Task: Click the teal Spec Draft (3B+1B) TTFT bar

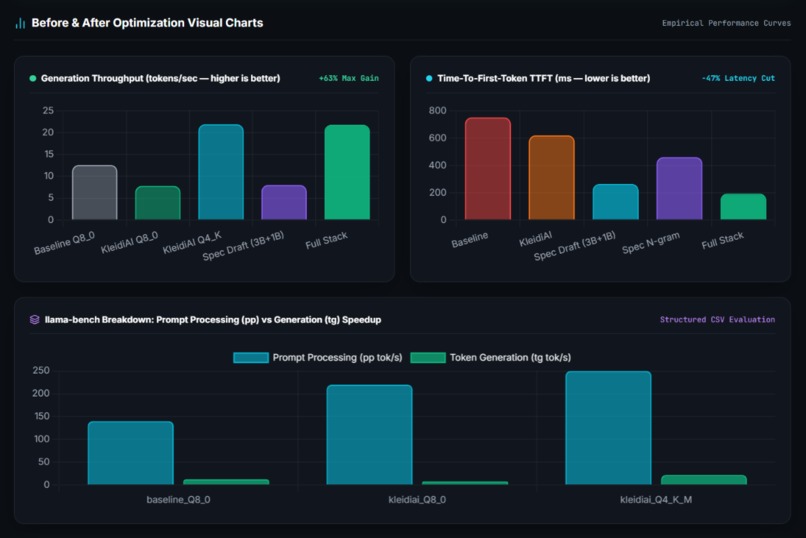Action: pyautogui.click(x=615, y=202)
